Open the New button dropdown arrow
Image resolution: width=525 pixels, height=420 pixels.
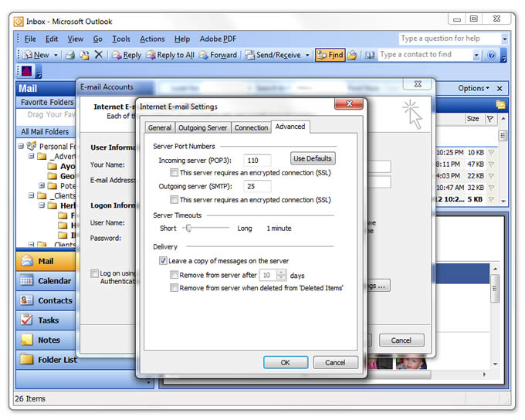pos(56,55)
